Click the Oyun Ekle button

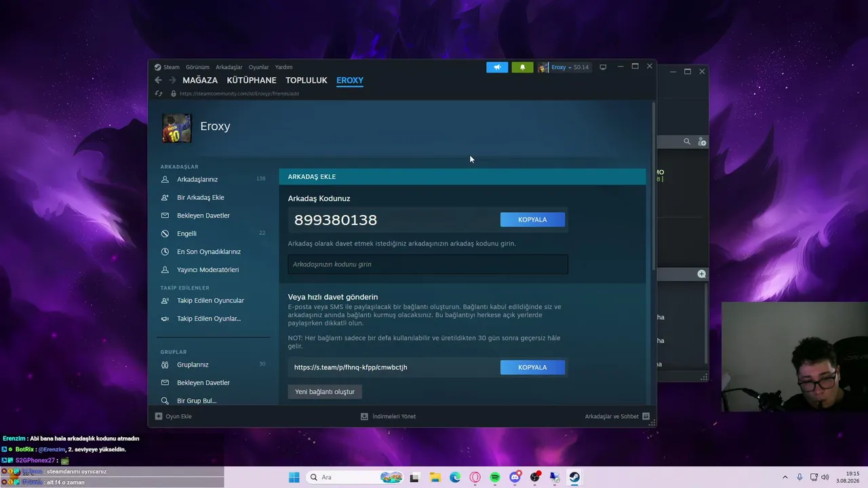(x=174, y=416)
